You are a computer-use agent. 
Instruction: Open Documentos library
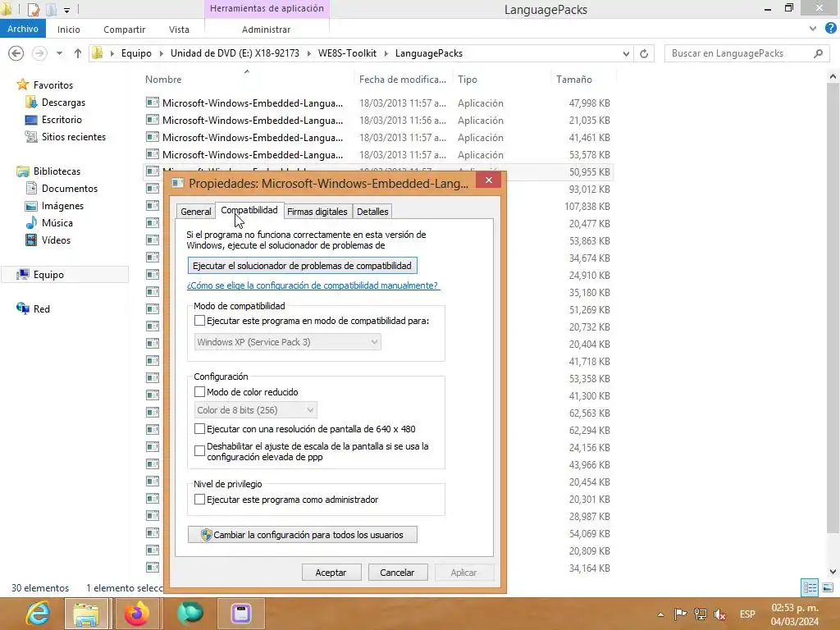point(70,188)
